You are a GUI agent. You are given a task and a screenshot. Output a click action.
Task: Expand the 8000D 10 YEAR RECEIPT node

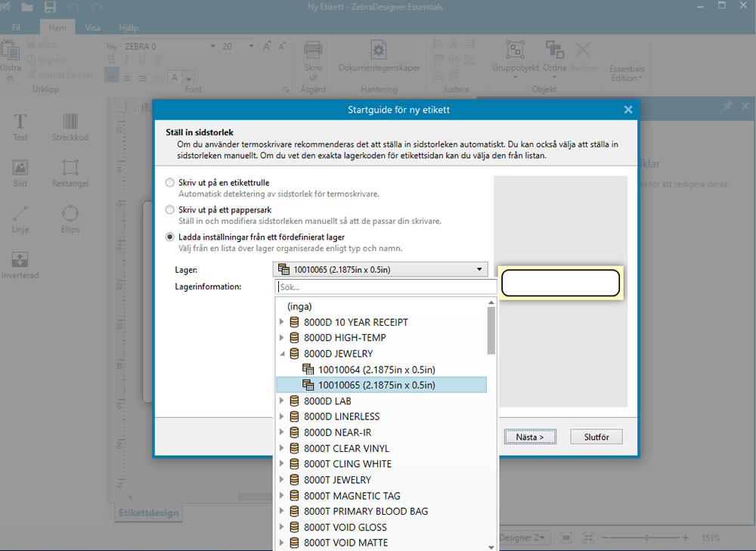(281, 321)
